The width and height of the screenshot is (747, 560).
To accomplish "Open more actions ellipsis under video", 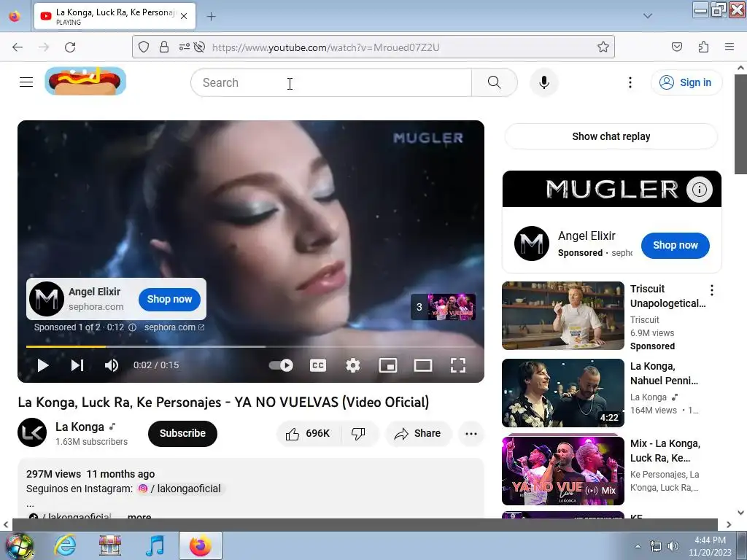I will pyautogui.click(x=471, y=433).
